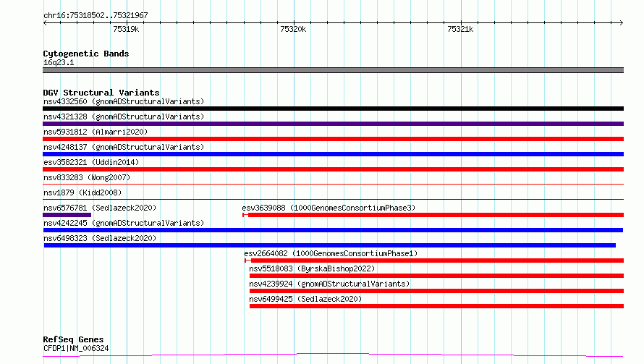Select the purple nsv4321328 variant bar
644x364 pixels.
pos(333,124)
